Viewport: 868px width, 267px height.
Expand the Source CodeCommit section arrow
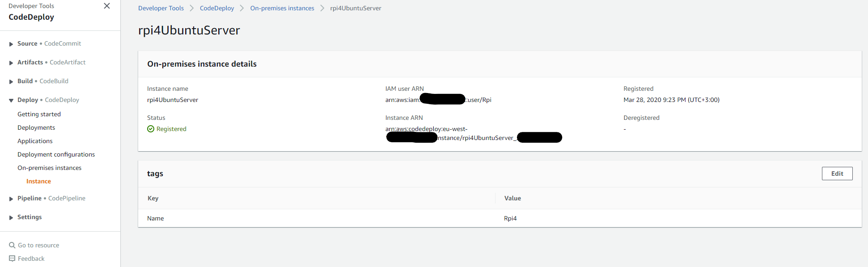click(11, 44)
